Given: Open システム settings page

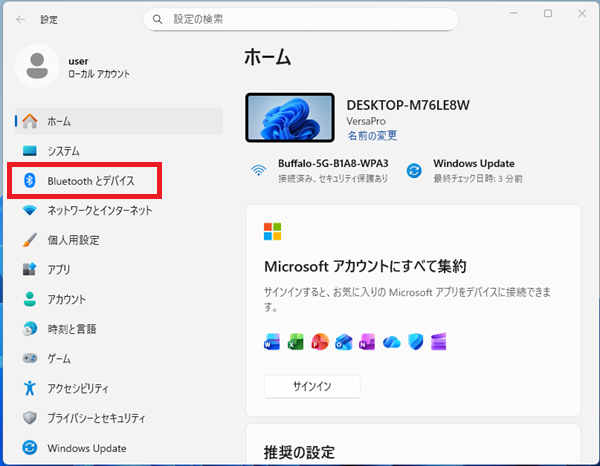Looking at the screenshot, I should tap(119, 151).
